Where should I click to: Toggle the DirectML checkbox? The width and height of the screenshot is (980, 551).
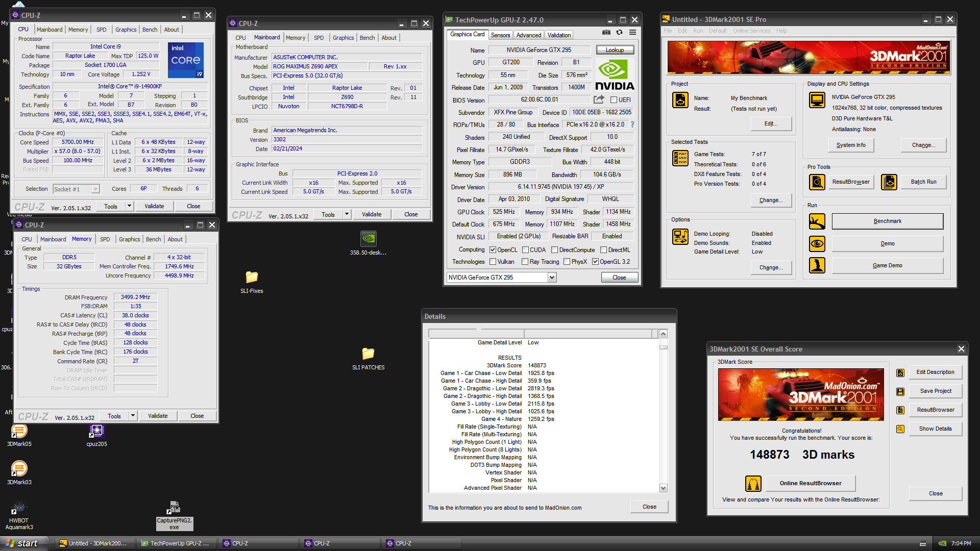click(603, 250)
